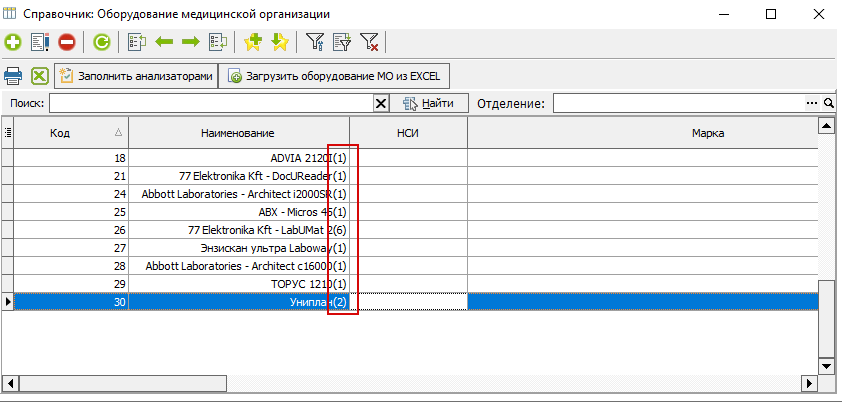842x402 pixels.
Task: Click the Марка column header
Action: (x=642, y=133)
